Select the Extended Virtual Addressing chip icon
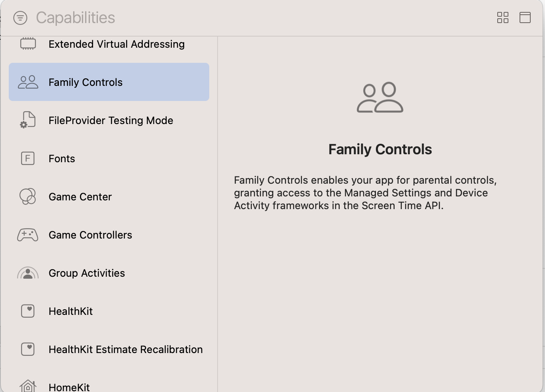Viewport: 545px width, 392px height. click(27, 44)
